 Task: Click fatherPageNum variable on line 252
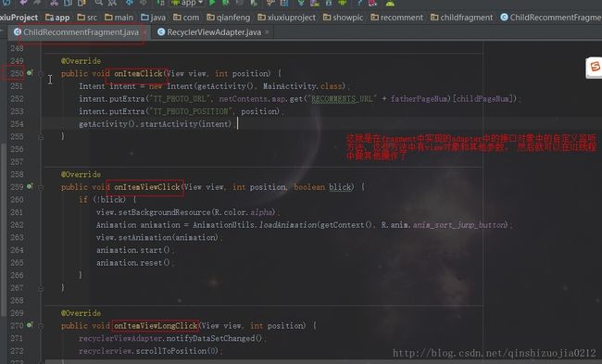click(x=420, y=99)
